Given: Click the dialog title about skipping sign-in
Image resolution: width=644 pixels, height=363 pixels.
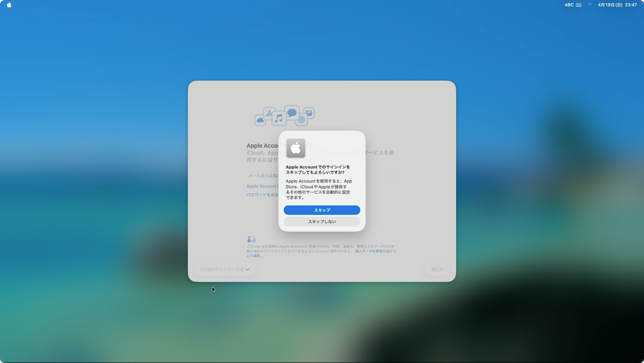Looking at the screenshot, I should point(318,170).
